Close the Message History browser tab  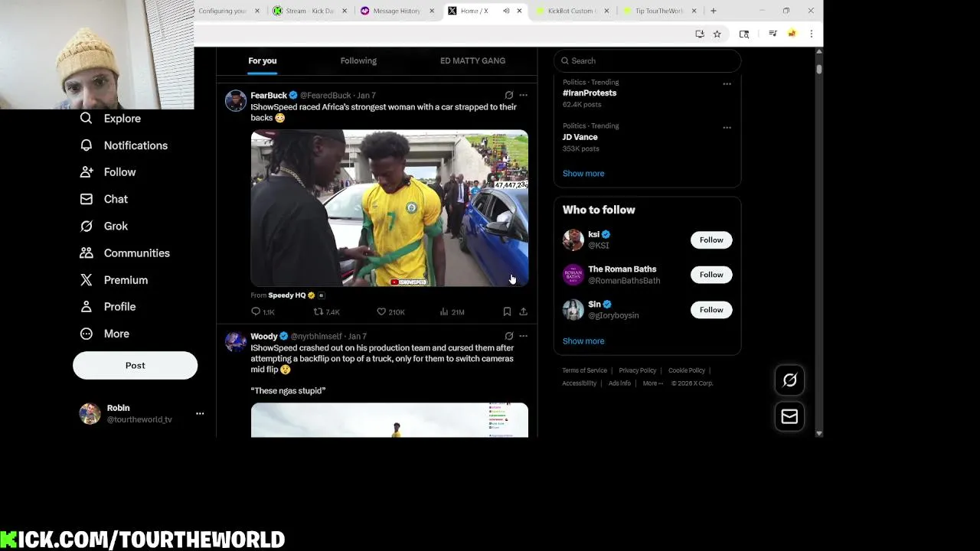click(432, 11)
